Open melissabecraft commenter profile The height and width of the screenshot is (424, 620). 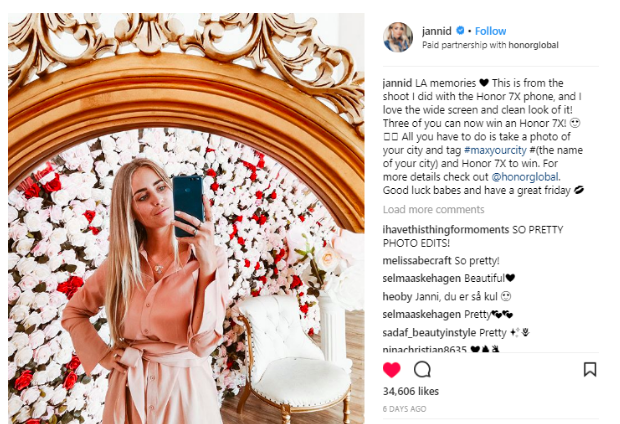click(x=417, y=261)
